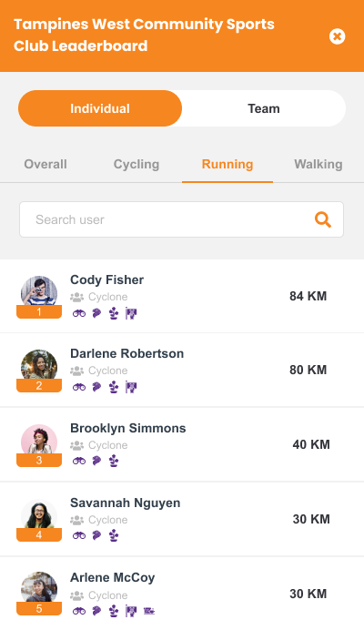
Task: Click the team group icon beside Cody's Cyclone
Action: coord(76,297)
